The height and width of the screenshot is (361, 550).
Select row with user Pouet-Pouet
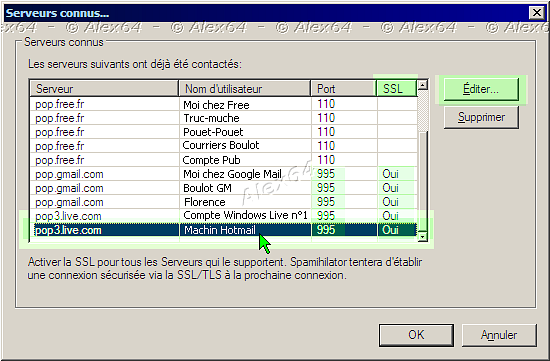pos(223,132)
